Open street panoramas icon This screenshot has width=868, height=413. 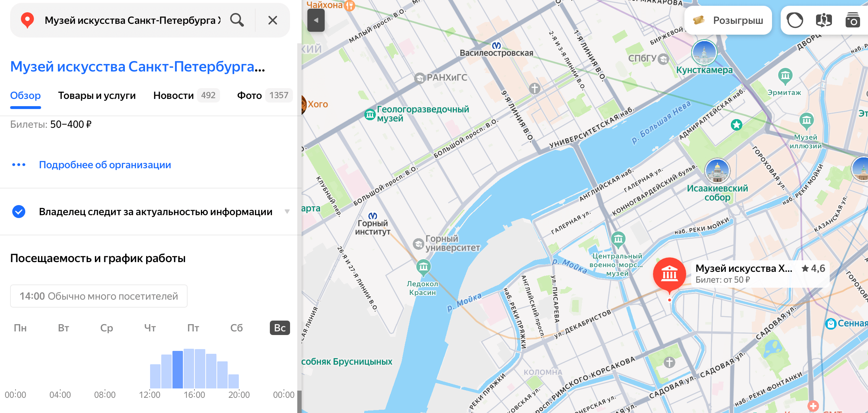coord(824,20)
